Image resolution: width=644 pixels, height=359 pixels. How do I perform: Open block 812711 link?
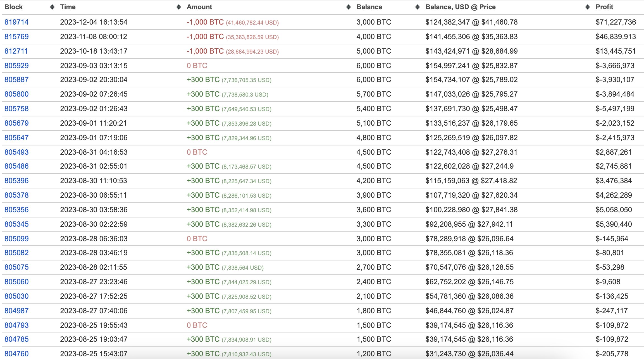tap(16, 51)
